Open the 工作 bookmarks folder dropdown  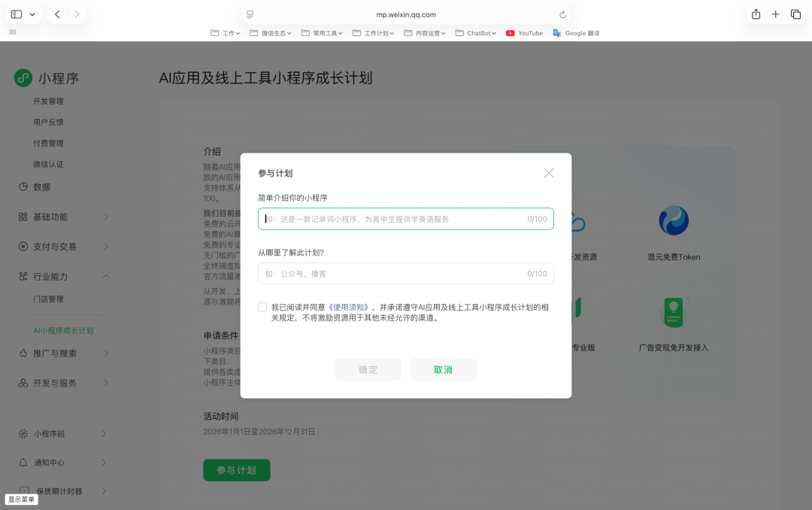225,32
